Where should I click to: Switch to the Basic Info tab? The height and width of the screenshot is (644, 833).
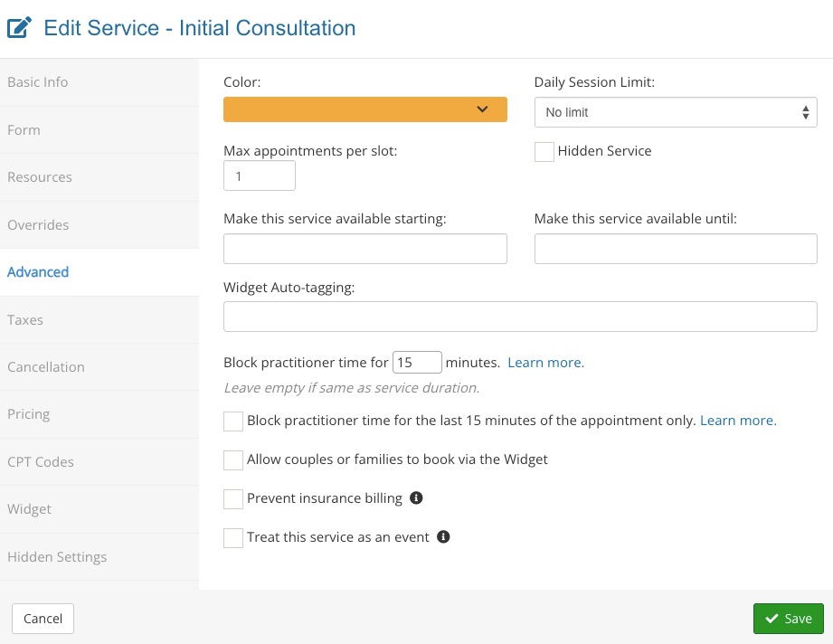click(38, 82)
